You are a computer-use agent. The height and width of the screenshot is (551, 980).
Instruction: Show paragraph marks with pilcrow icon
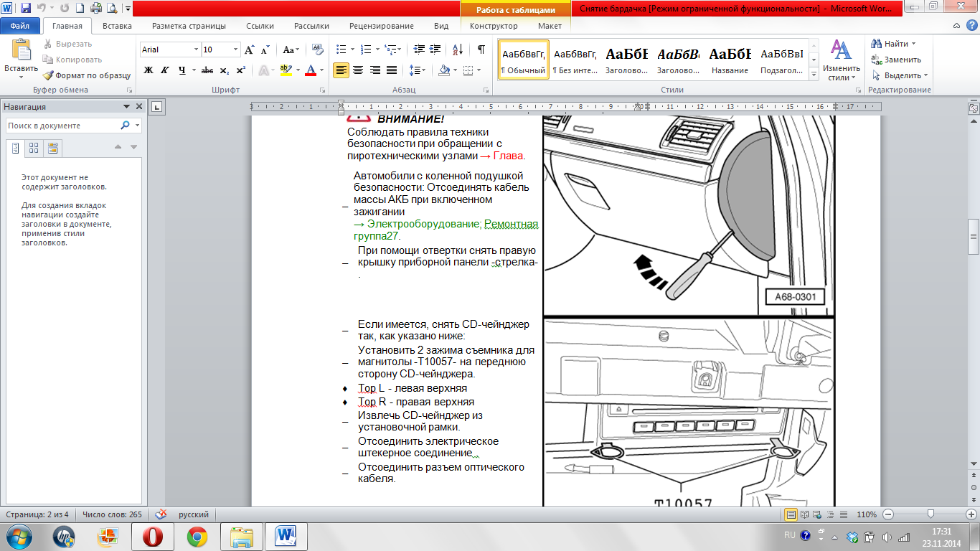tap(481, 50)
